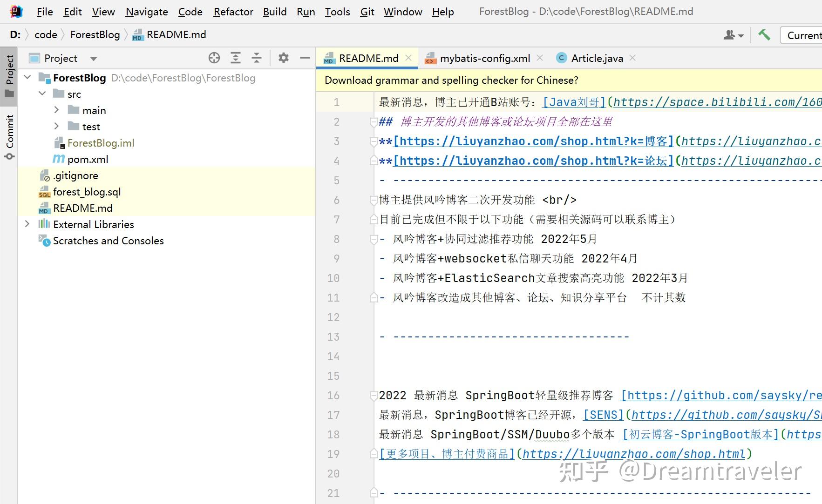Hide the Project panel with minus icon
Viewport: 822px width, 504px height.
[x=305, y=58]
